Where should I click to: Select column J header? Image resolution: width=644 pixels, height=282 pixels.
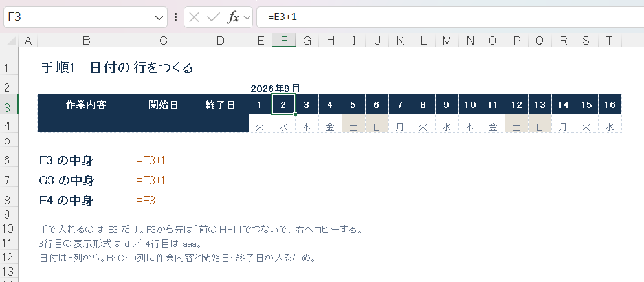pos(377,41)
